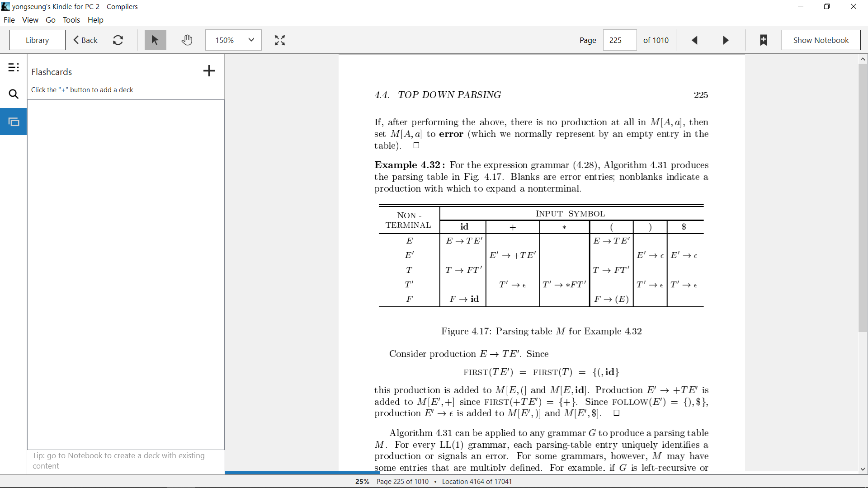Click the Back button
The height and width of the screenshot is (488, 868).
coord(85,40)
